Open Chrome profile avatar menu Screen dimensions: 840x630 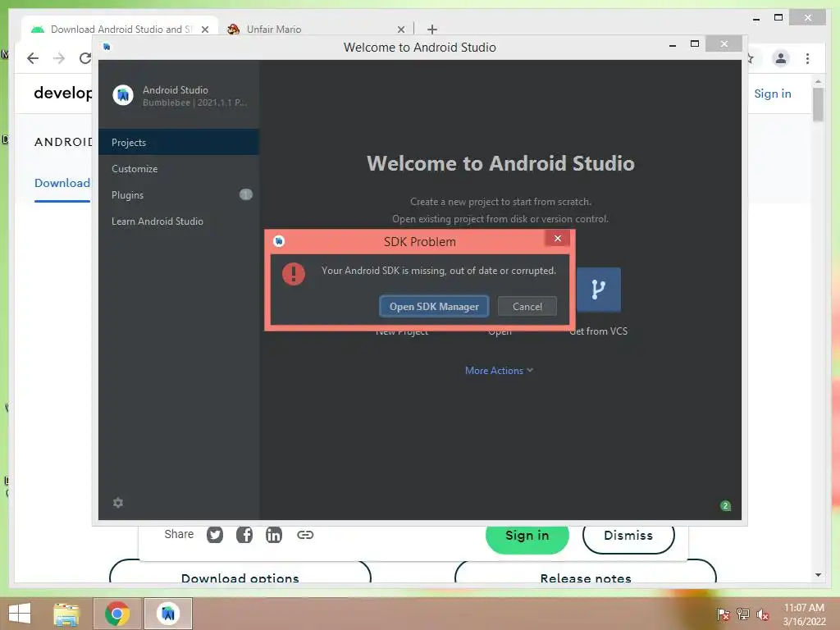tap(781, 58)
